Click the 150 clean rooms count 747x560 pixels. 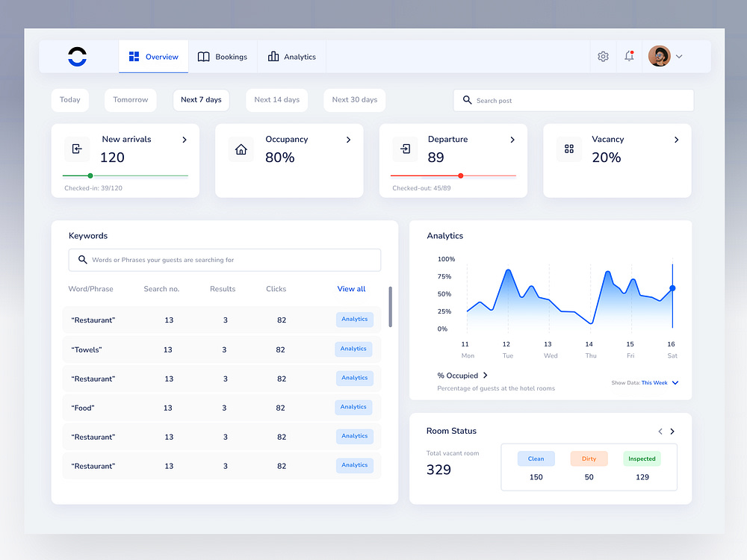click(x=536, y=477)
